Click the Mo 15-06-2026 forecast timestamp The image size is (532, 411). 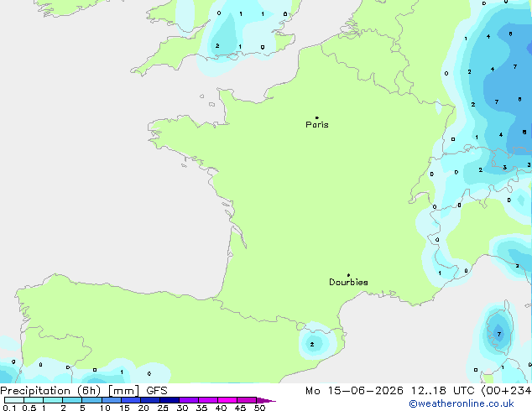[x=418, y=391]
